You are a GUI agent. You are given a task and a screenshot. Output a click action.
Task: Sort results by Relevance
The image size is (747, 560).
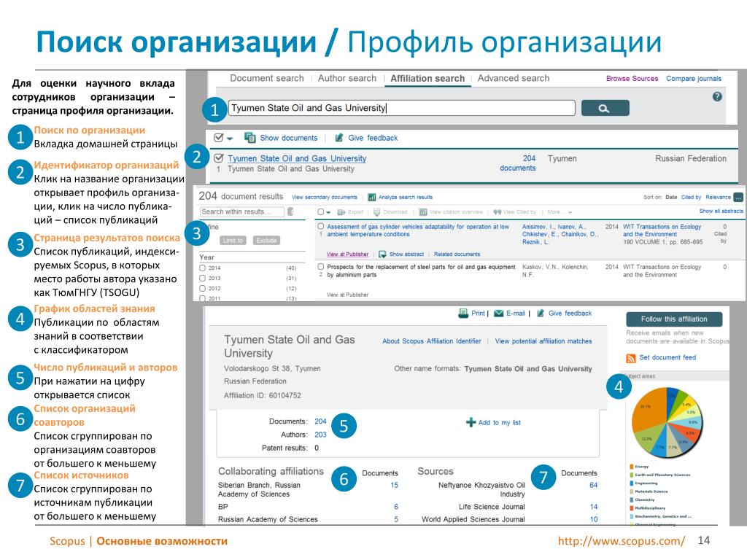coord(718,197)
